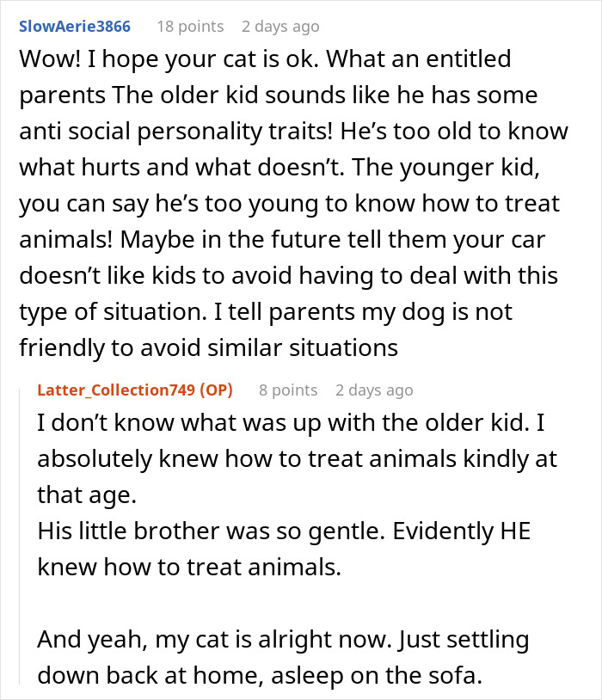The height and width of the screenshot is (700, 602).
Task: Click the 18 points score
Action: pos(189,26)
